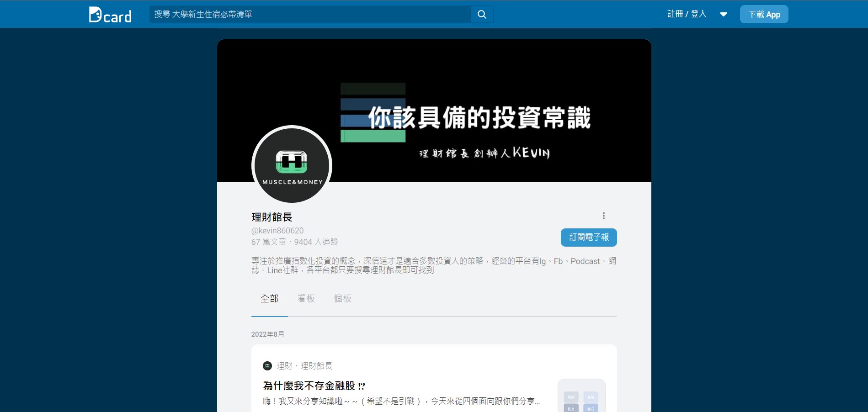Click the 訂閱電子報 button
The width and height of the screenshot is (868, 412).
[589, 238]
